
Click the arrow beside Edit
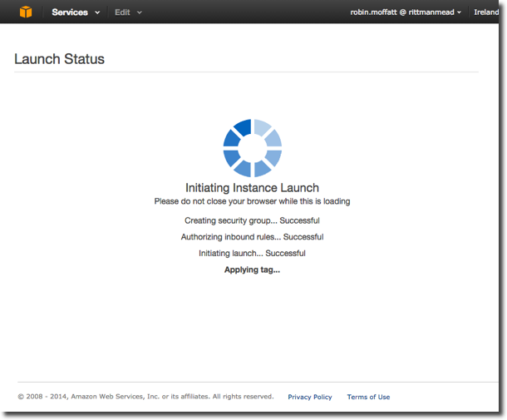(x=140, y=13)
